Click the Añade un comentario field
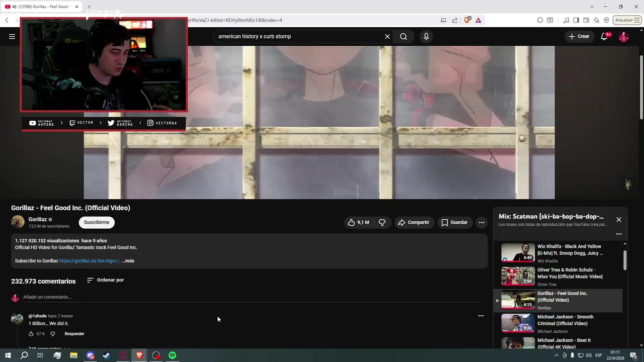The image size is (644, 362). tap(252, 297)
